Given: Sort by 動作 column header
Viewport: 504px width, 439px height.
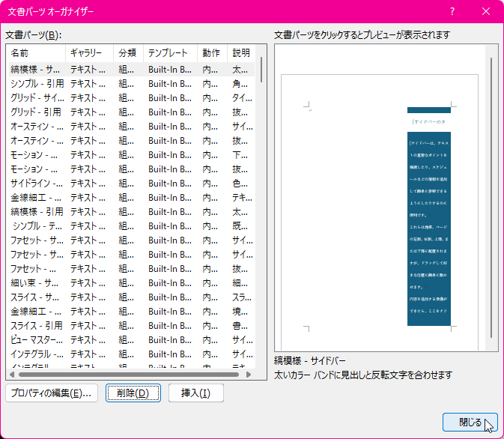Looking at the screenshot, I should click(x=213, y=53).
